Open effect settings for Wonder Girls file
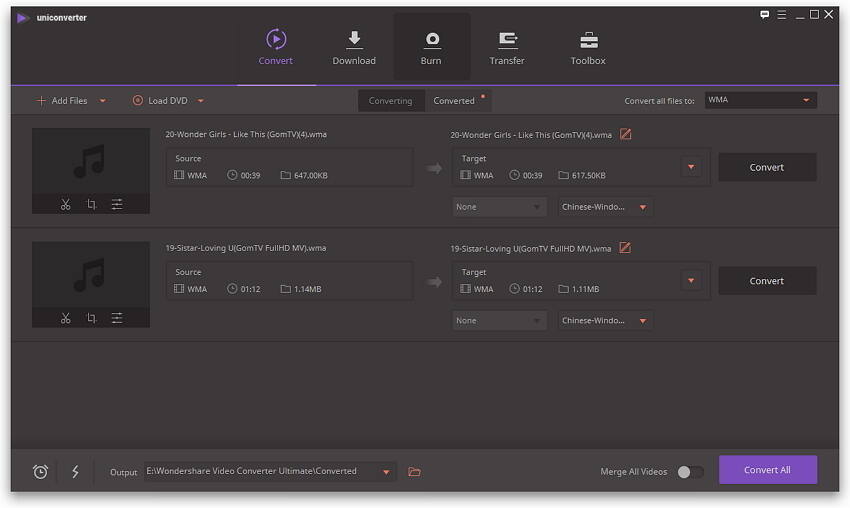The width and height of the screenshot is (850, 508). [x=117, y=204]
